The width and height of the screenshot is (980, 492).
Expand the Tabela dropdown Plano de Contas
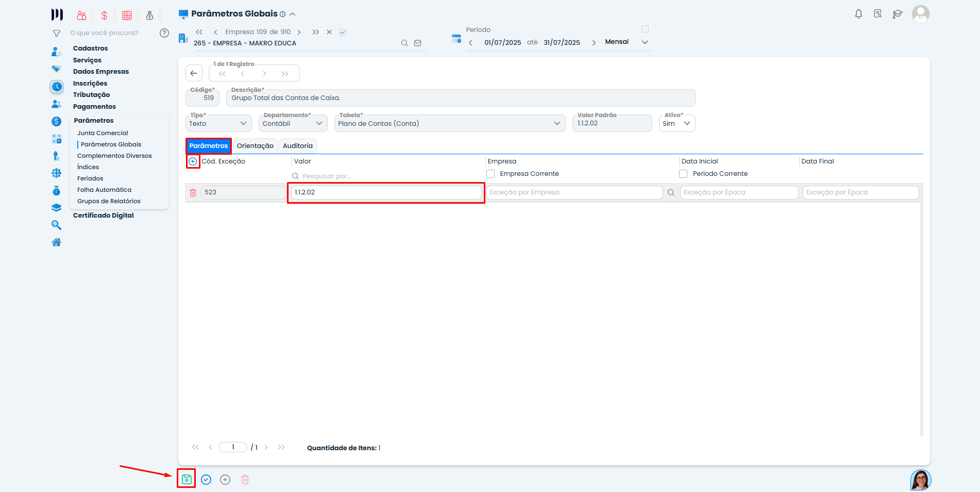click(x=450, y=123)
